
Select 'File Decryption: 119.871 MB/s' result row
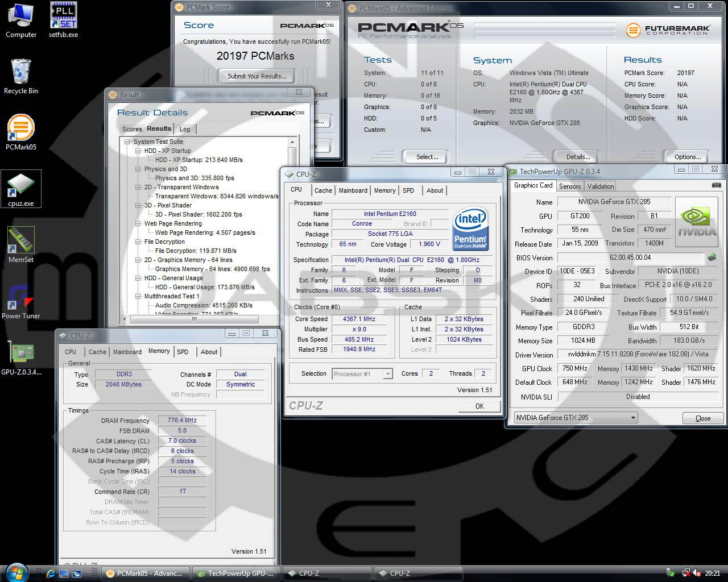pyautogui.click(x=196, y=251)
